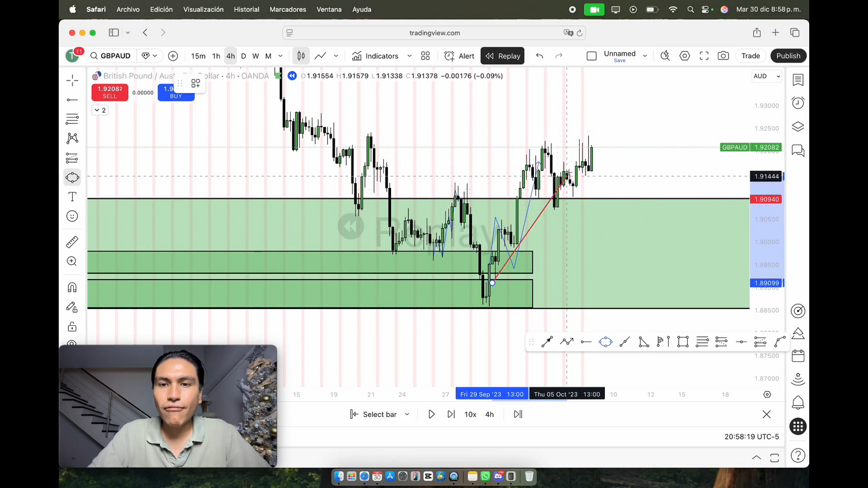Image resolution: width=868 pixels, height=488 pixels.
Task: Toggle the checkbox beside the Unnamed layout
Action: coord(592,55)
